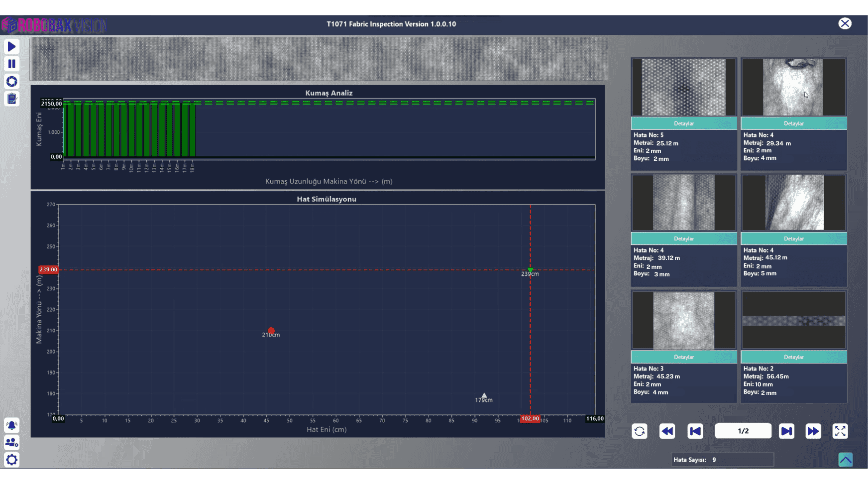Open Detaylar for defect at 45.23 m
The image size is (868, 486).
coord(684,357)
